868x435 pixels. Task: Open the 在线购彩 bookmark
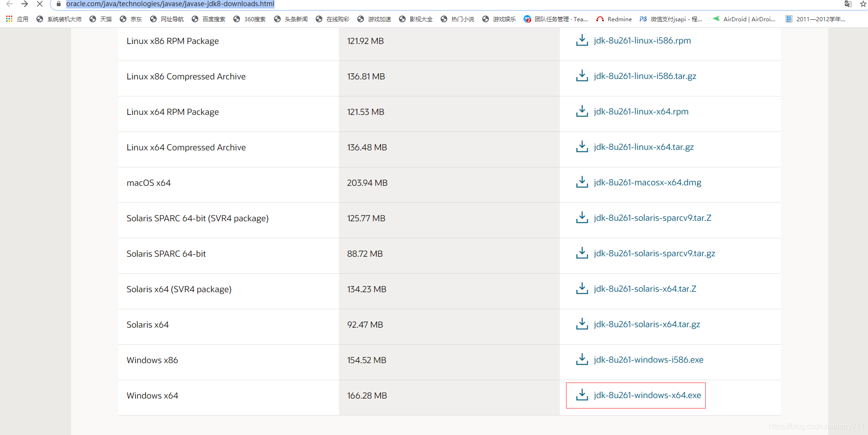(333, 19)
